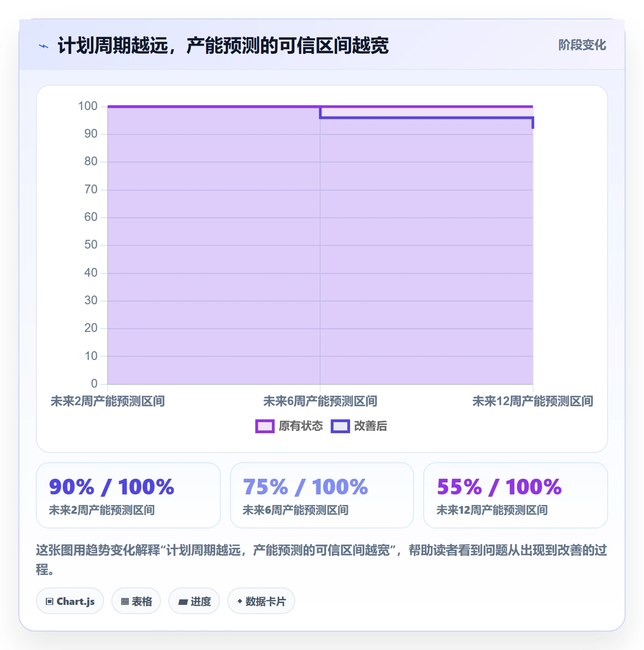Click the y-axis value 100

point(88,106)
